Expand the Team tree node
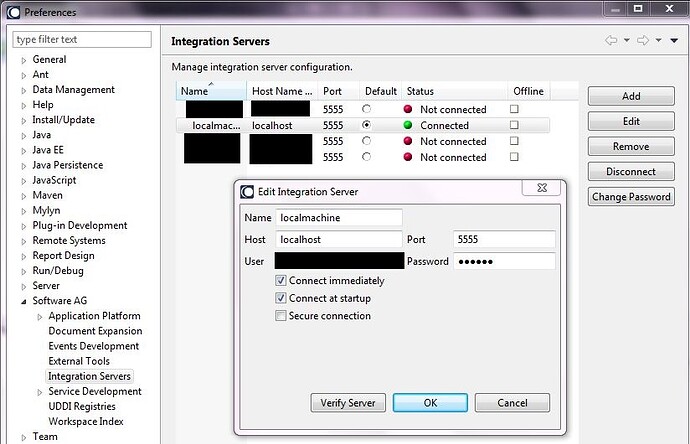The image size is (690, 444). (x=24, y=437)
